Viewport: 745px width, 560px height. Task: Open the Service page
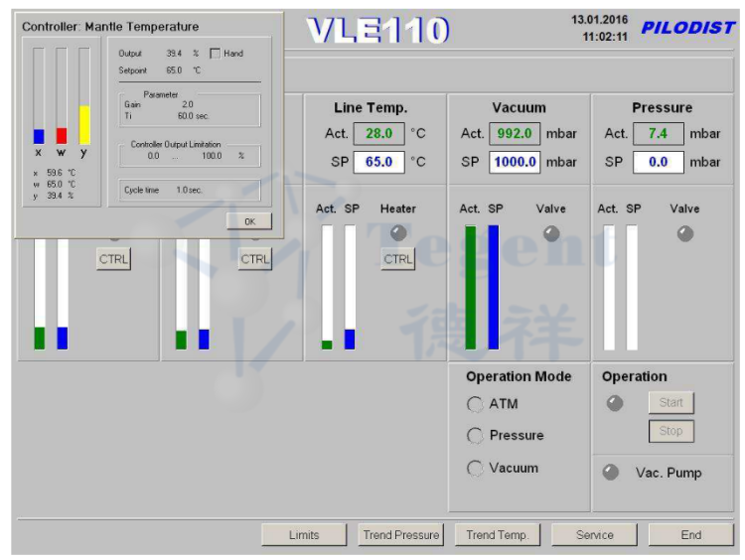tap(594, 535)
